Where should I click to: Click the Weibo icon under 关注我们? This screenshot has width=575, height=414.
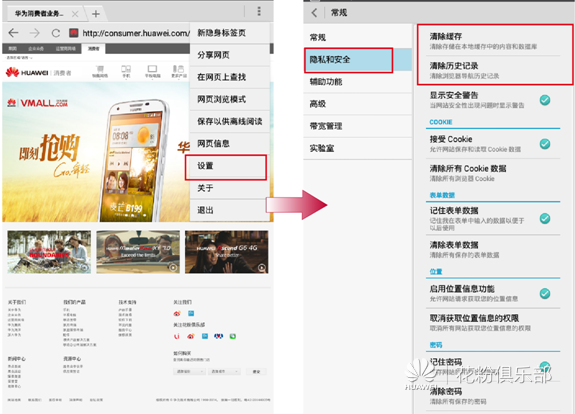177,314
